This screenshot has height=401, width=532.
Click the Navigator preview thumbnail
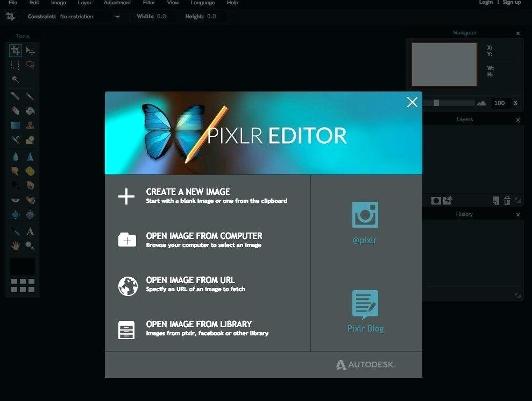coord(444,65)
